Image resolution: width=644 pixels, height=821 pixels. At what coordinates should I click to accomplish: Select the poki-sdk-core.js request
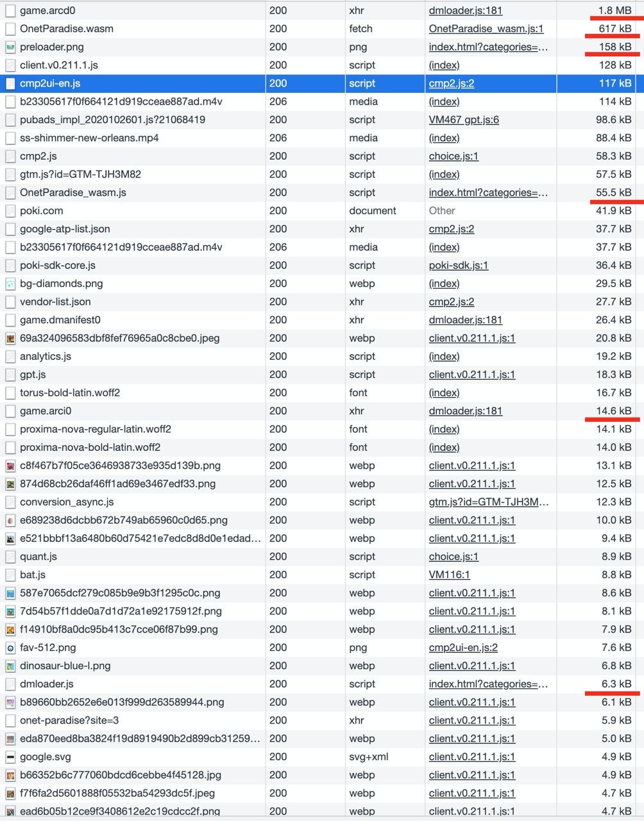(x=58, y=266)
